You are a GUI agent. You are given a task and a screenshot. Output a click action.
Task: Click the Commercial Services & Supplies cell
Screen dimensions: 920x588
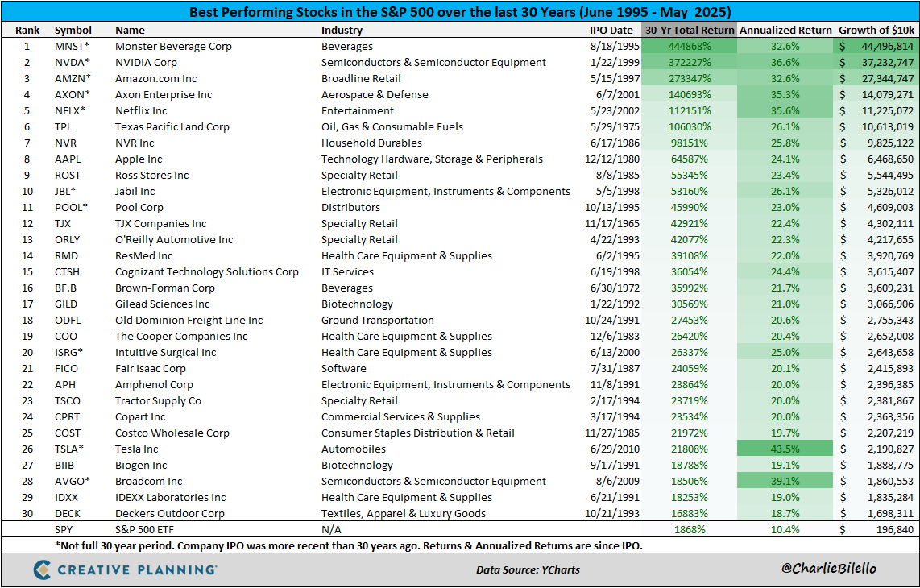point(400,416)
